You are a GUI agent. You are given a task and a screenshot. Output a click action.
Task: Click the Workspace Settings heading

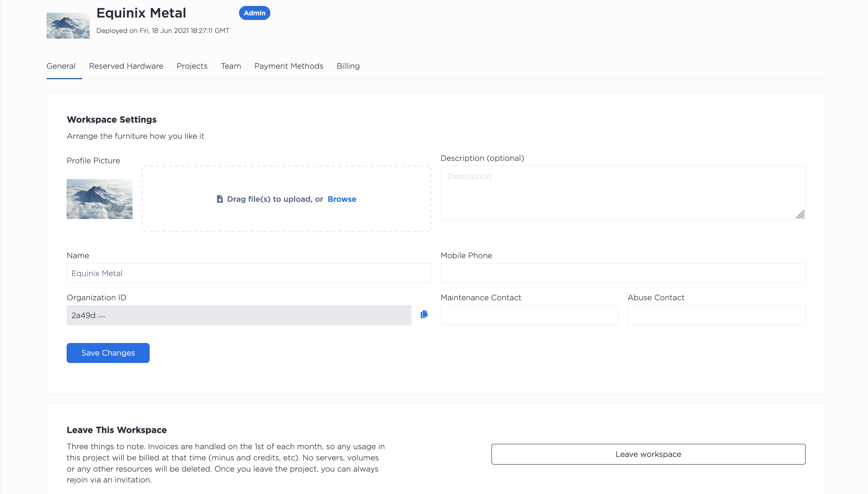coord(111,119)
